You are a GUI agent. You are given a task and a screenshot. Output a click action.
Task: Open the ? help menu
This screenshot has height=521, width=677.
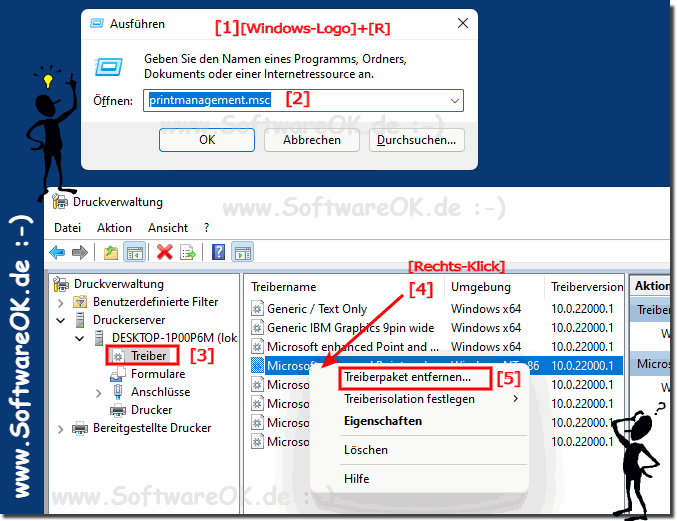[x=206, y=227]
